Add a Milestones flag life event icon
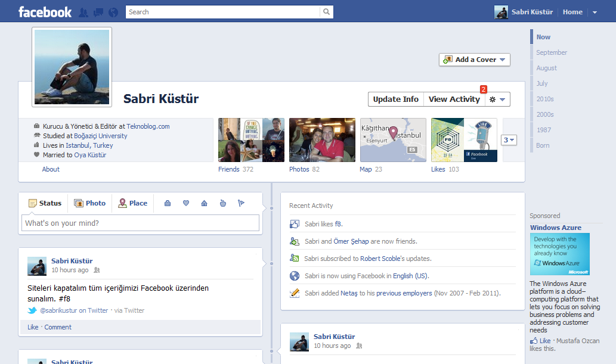616x364 pixels. pyautogui.click(x=242, y=203)
